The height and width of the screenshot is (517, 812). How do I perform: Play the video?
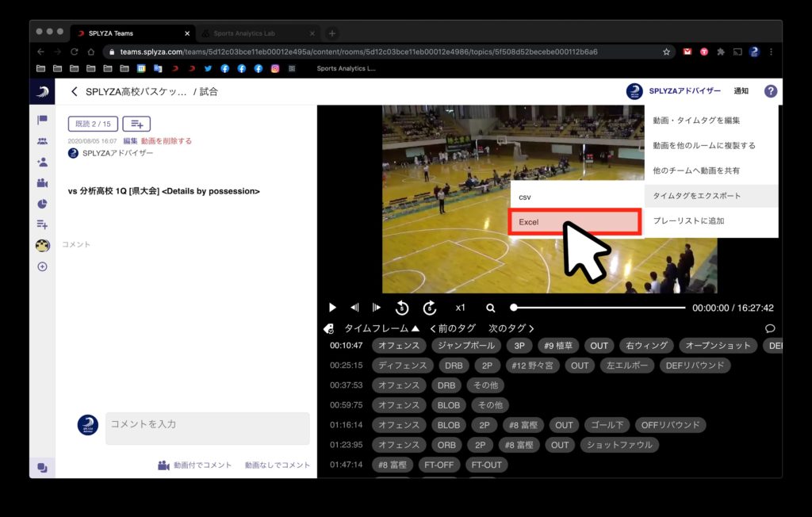[x=332, y=308]
